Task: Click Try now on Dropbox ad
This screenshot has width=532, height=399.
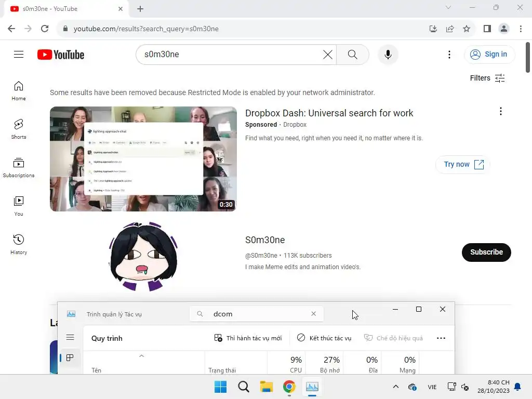Action: [x=463, y=165]
